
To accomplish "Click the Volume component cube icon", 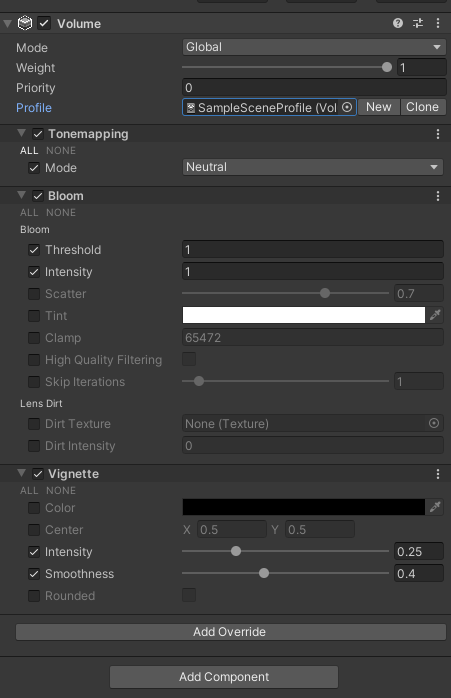I will (x=25, y=23).
